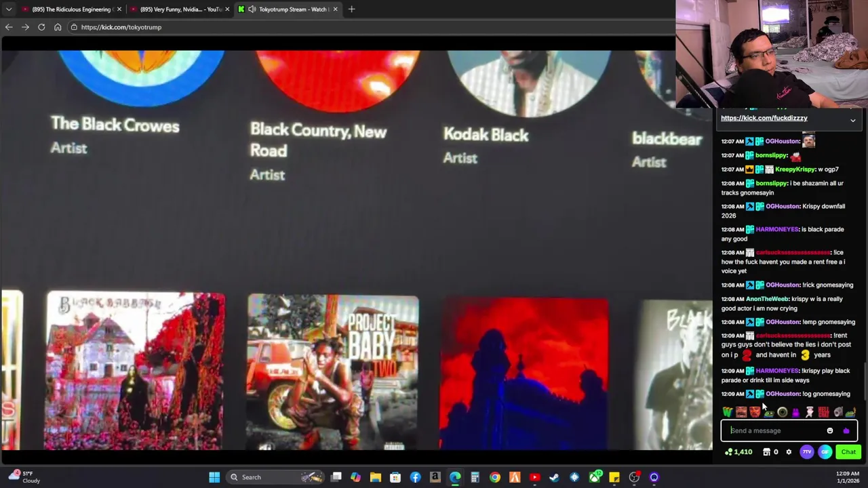Screen dimensions: 868x488
Task: Insert the purple frog emote
Action: [795, 412]
